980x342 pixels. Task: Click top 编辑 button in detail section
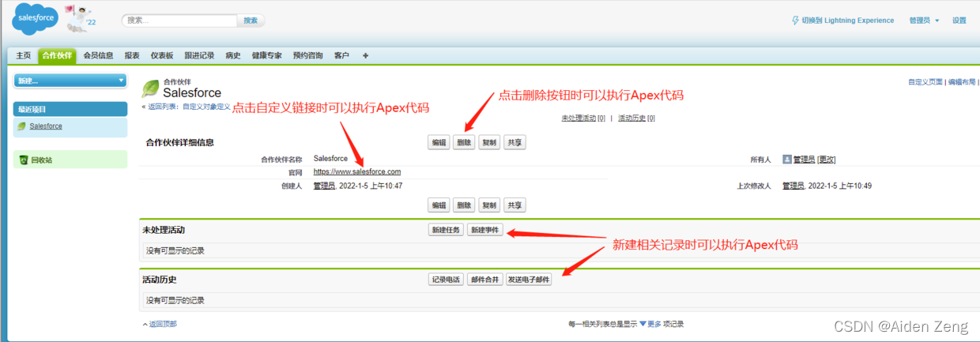(439, 143)
